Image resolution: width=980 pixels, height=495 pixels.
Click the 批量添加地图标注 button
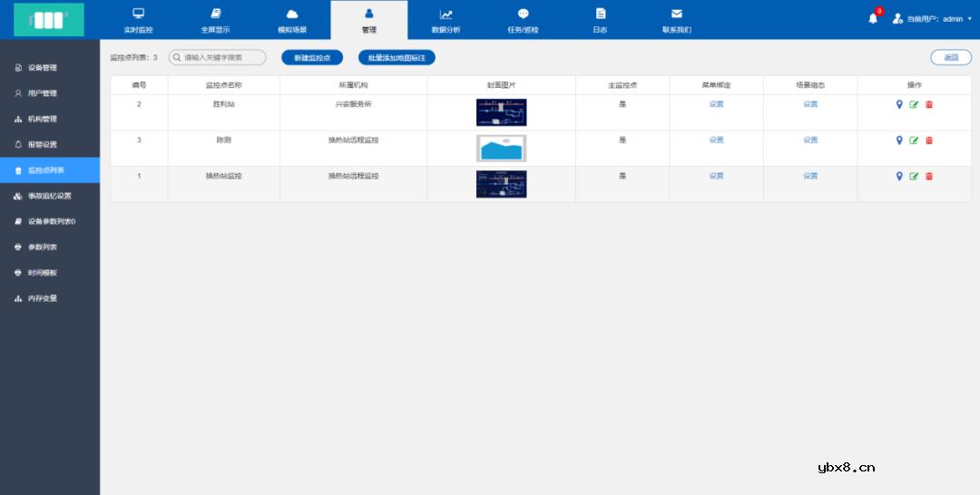pos(397,57)
